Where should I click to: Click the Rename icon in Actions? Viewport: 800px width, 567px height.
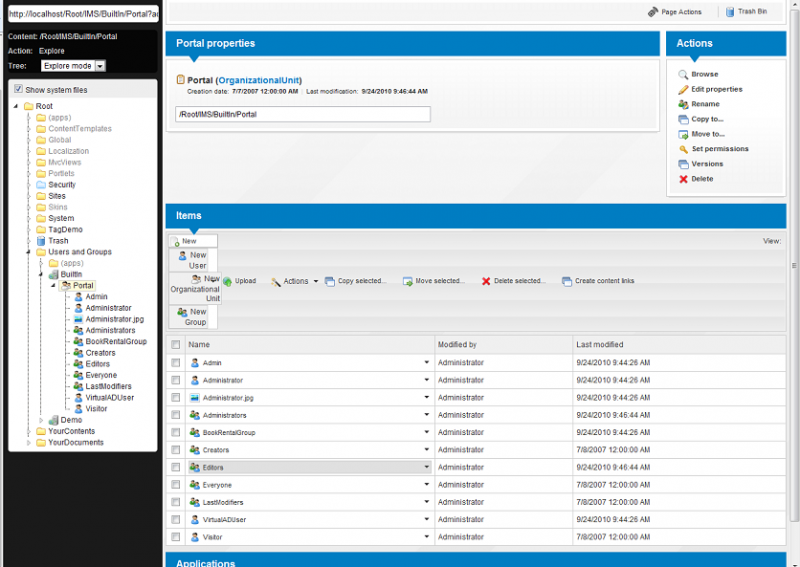683,104
